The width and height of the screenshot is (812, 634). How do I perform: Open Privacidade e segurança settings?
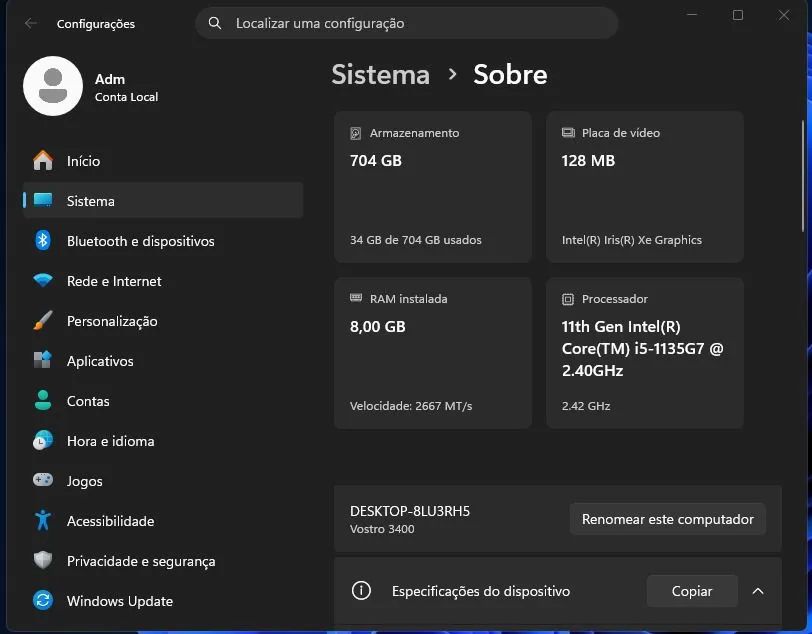[x=163, y=560]
